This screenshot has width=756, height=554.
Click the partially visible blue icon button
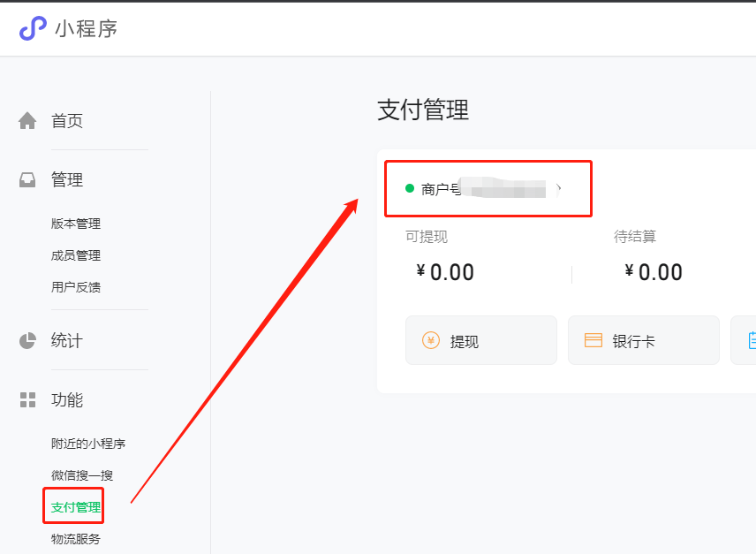point(750,340)
